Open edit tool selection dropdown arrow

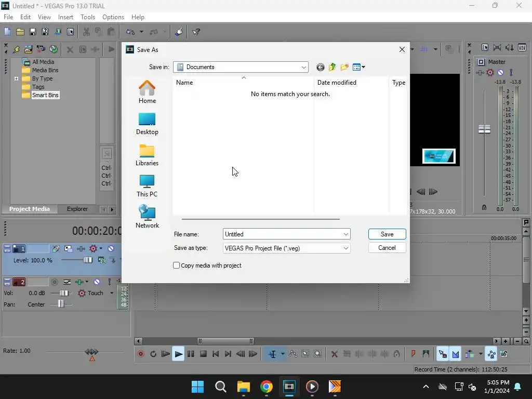coord(283,354)
